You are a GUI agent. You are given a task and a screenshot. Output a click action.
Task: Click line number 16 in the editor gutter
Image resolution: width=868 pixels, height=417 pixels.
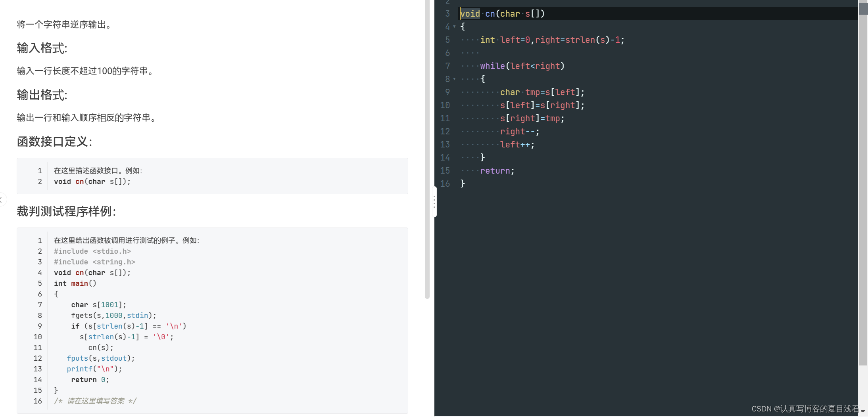click(445, 184)
